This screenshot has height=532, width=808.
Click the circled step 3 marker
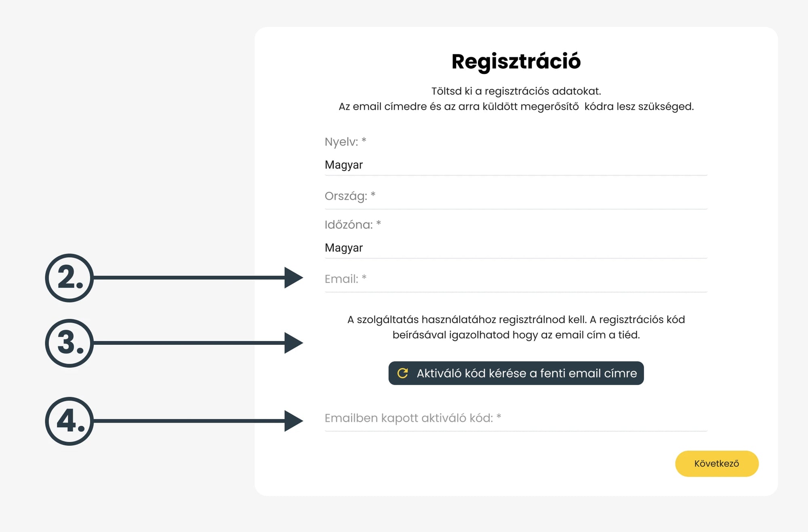coord(69,343)
